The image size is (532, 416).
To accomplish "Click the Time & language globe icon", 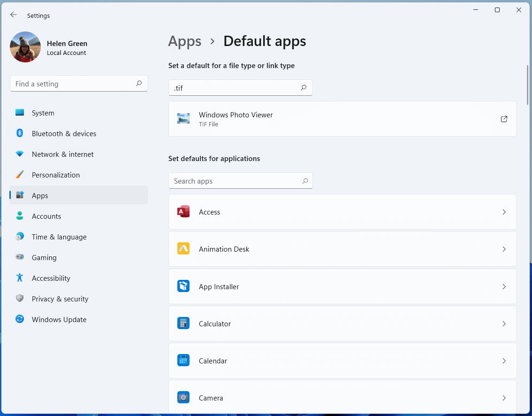I will [20, 236].
